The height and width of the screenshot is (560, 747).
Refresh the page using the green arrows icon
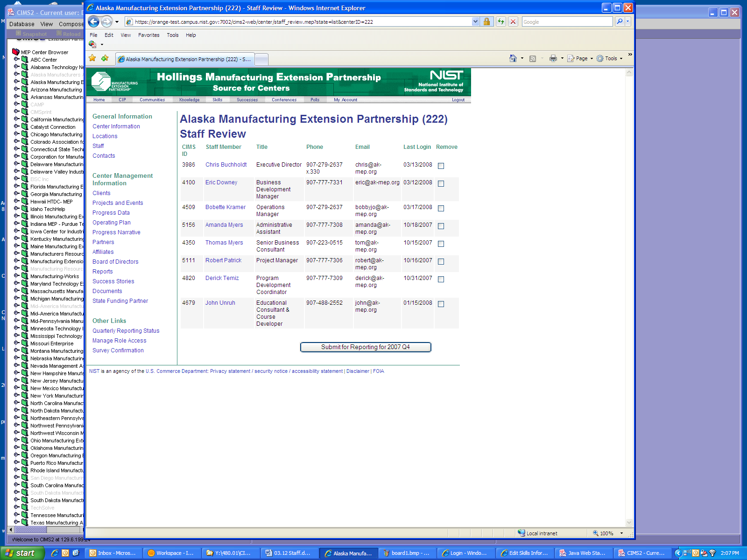point(501,21)
